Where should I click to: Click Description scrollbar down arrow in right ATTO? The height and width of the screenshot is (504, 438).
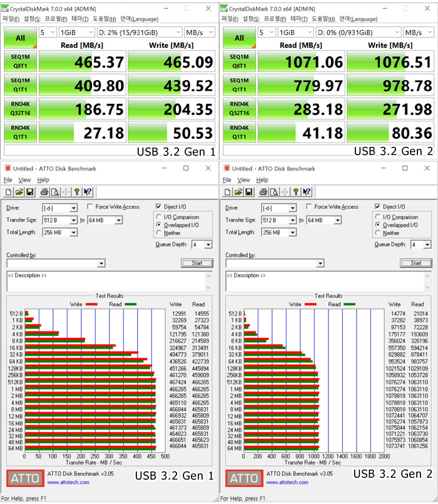[427, 288]
